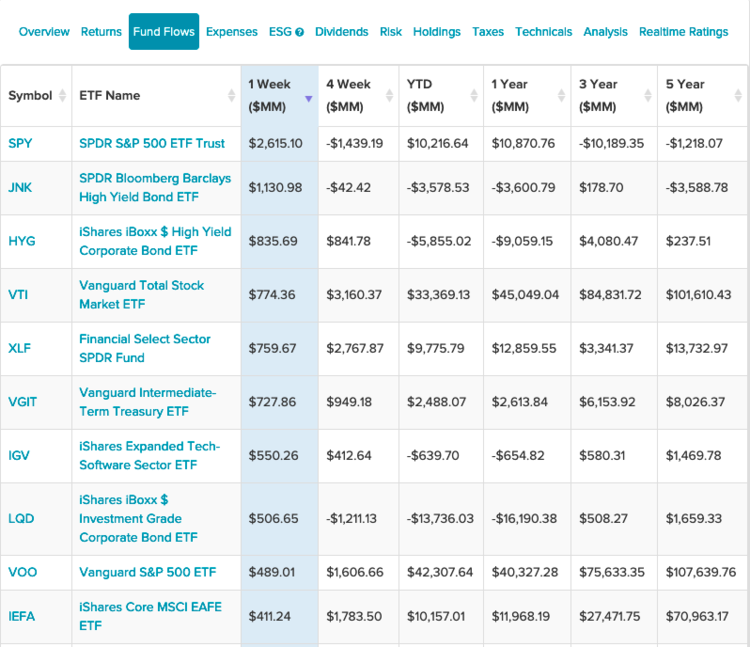Open the iShares Core MSCI EAFE ETF link
The image size is (750, 647).
click(150, 616)
